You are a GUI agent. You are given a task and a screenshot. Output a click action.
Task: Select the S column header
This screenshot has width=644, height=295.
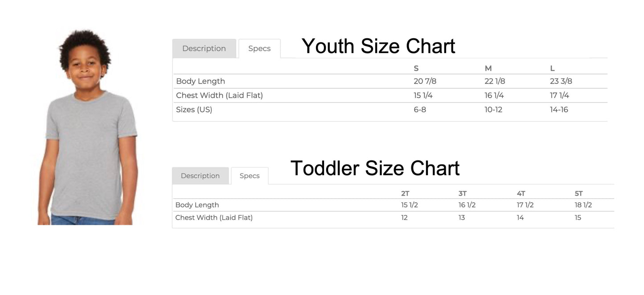click(x=416, y=68)
